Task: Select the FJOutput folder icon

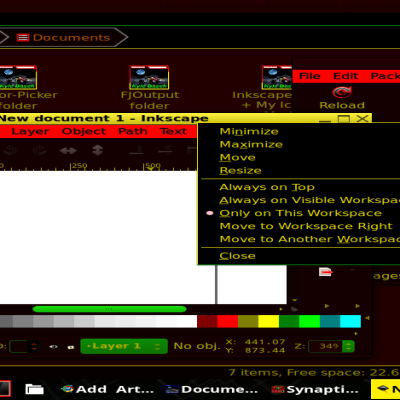Action: click(149, 77)
